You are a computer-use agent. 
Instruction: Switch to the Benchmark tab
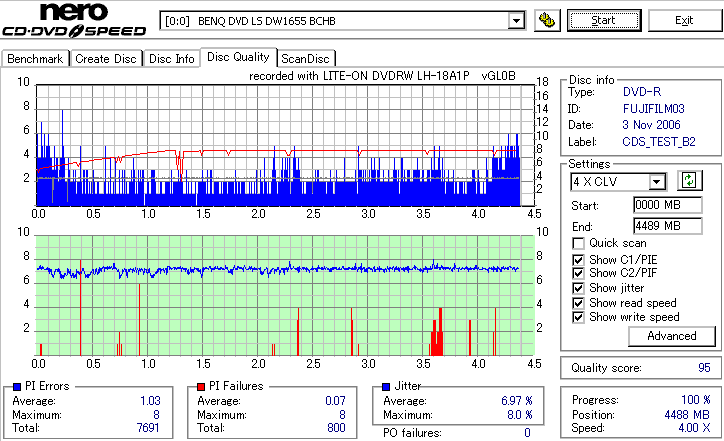tap(35, 59)
